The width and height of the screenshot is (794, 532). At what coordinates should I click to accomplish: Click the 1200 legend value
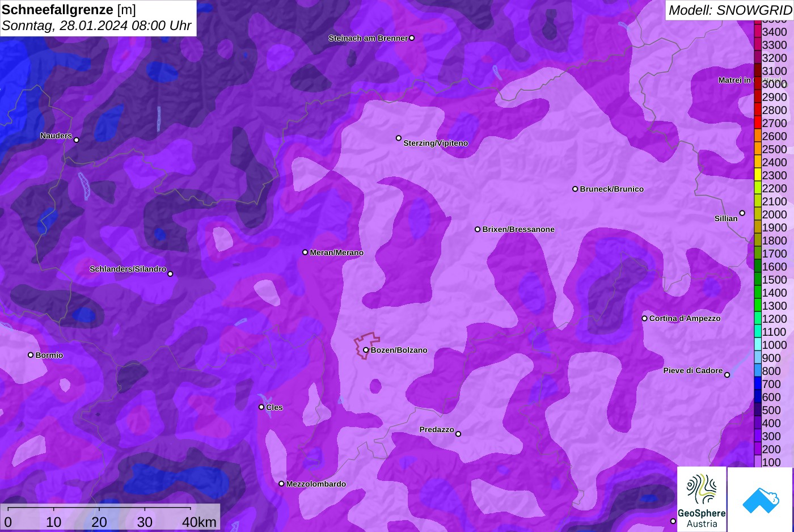click(774, 319)
